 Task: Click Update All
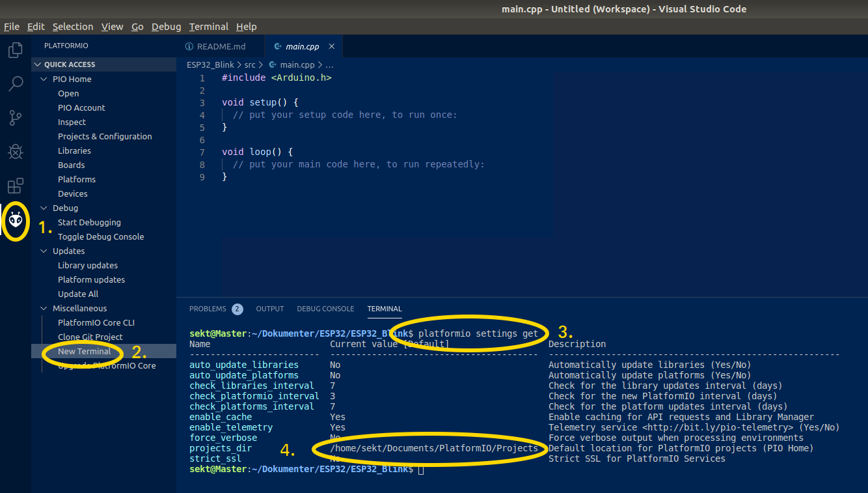78,294
